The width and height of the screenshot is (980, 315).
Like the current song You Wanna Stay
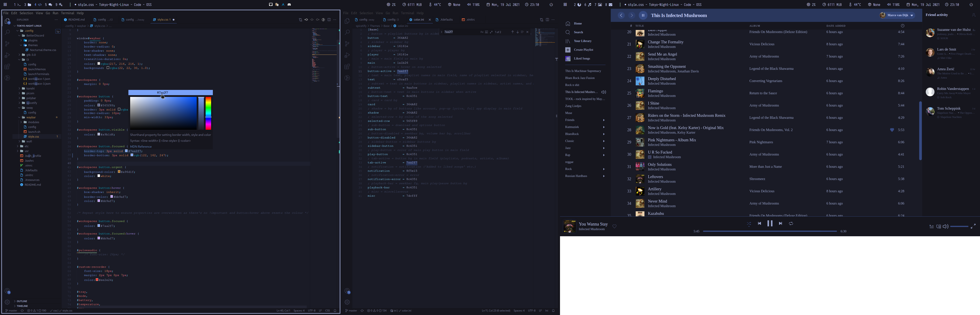coord(614,226)
